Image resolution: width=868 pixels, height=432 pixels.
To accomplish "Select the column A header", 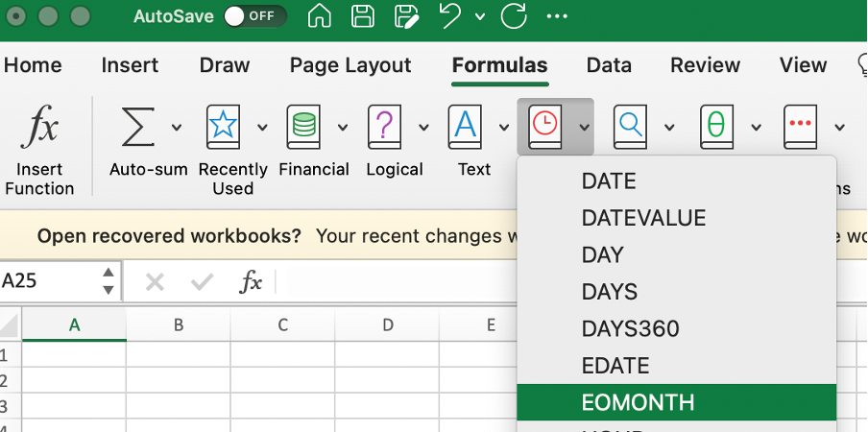I will (x=74, y=325).
